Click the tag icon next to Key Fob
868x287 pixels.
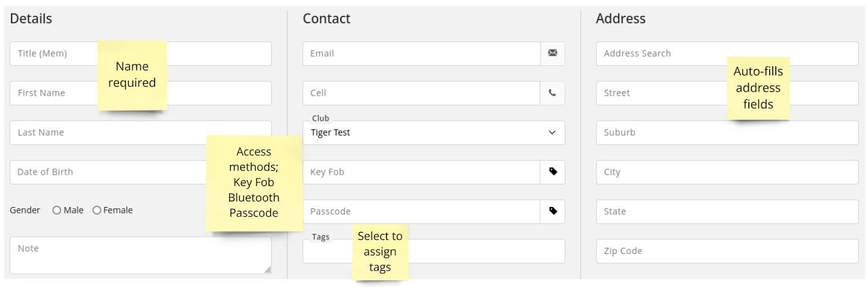coord(553,172)
